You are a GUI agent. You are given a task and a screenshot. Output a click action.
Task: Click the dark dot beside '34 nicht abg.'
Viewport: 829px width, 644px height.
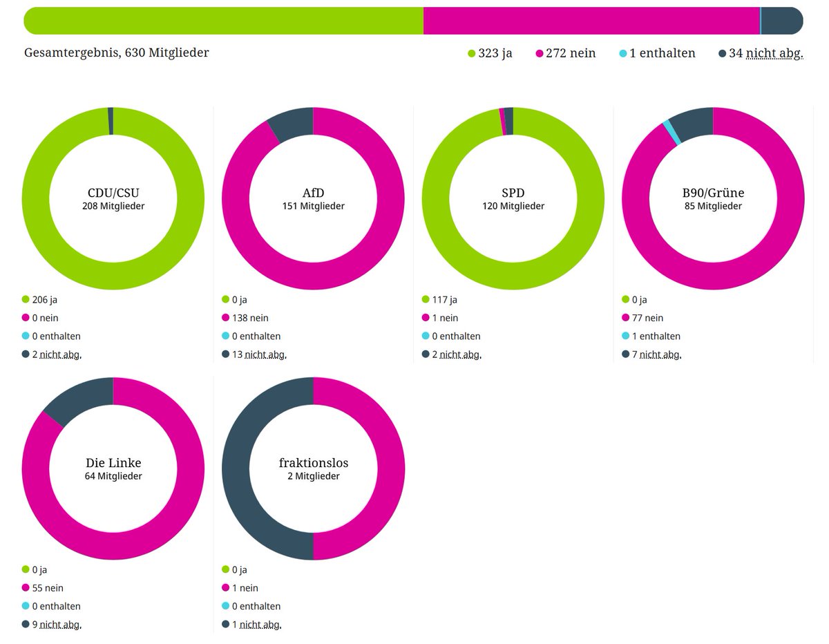722,54
